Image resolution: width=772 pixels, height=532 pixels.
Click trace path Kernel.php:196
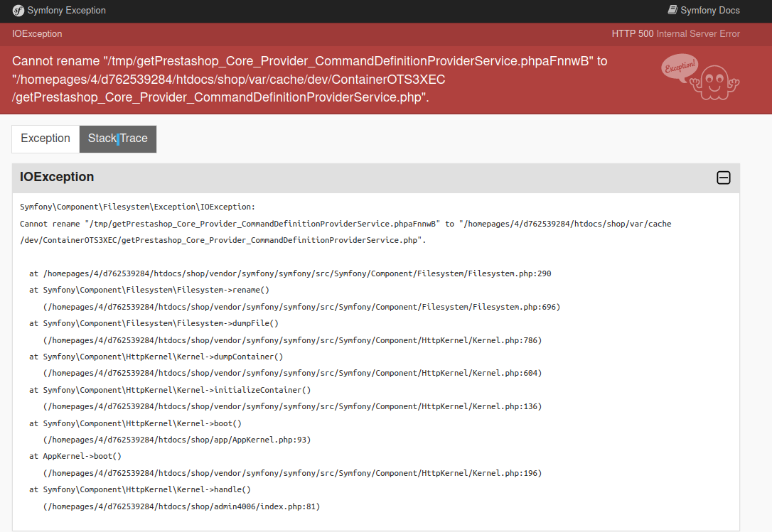click(292, 474)
